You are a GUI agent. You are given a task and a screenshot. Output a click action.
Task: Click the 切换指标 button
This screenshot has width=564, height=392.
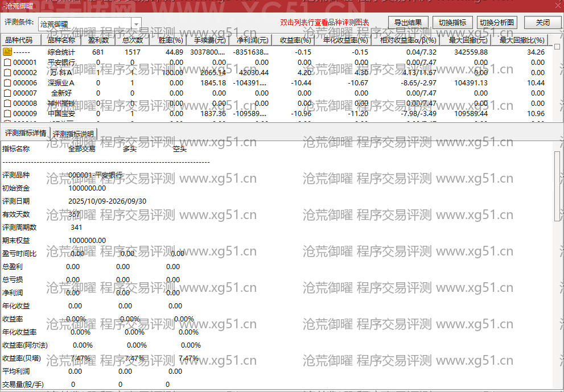(x=452, y=22)
